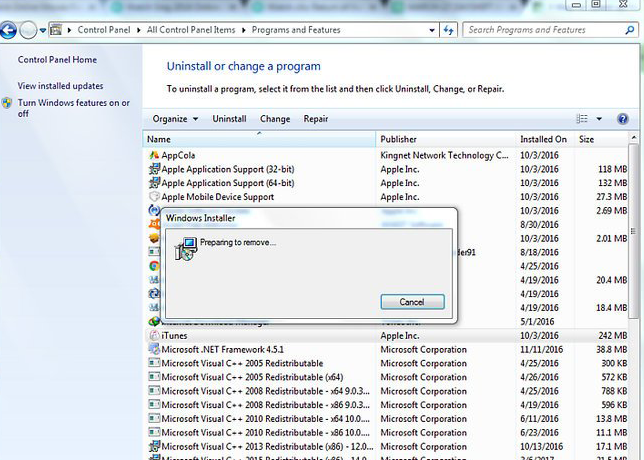Click the Forward navigation arrow button
The height and width of the screenshot is (460, 644).
tap(28, 30)
